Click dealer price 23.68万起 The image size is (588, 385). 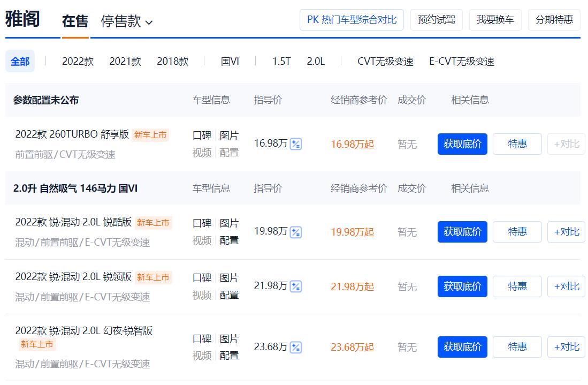(352, 348)
